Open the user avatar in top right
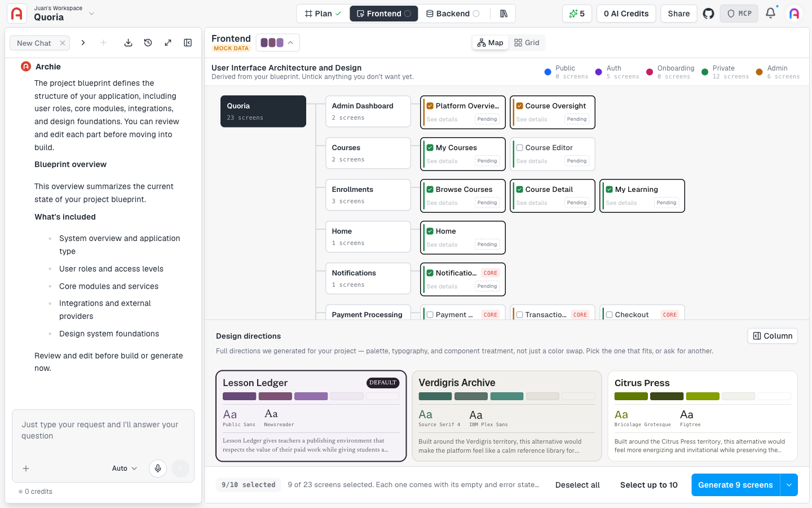The height and width of the screenshot is (508, 812). 795,14
